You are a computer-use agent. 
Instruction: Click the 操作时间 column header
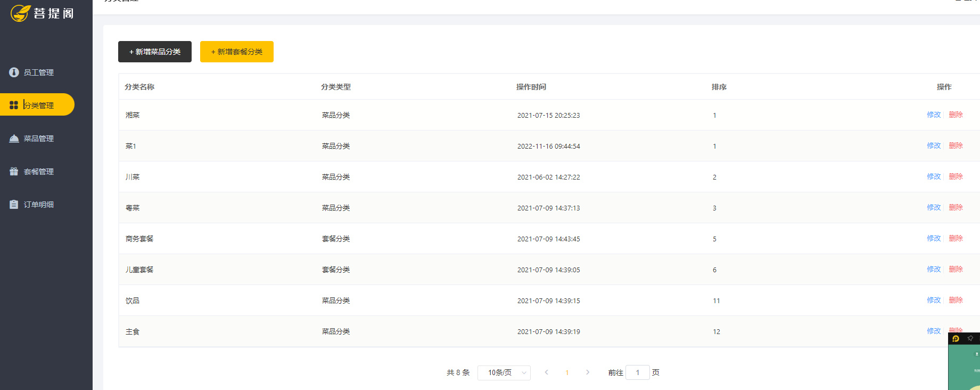pyautogui.click(x=531, y=87)
